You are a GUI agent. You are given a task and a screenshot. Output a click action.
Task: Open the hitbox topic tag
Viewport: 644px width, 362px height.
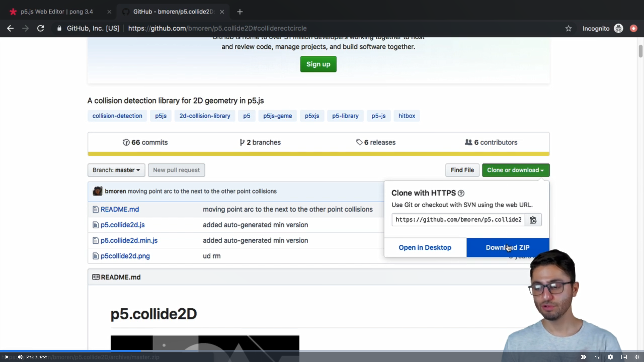[407, 116]
